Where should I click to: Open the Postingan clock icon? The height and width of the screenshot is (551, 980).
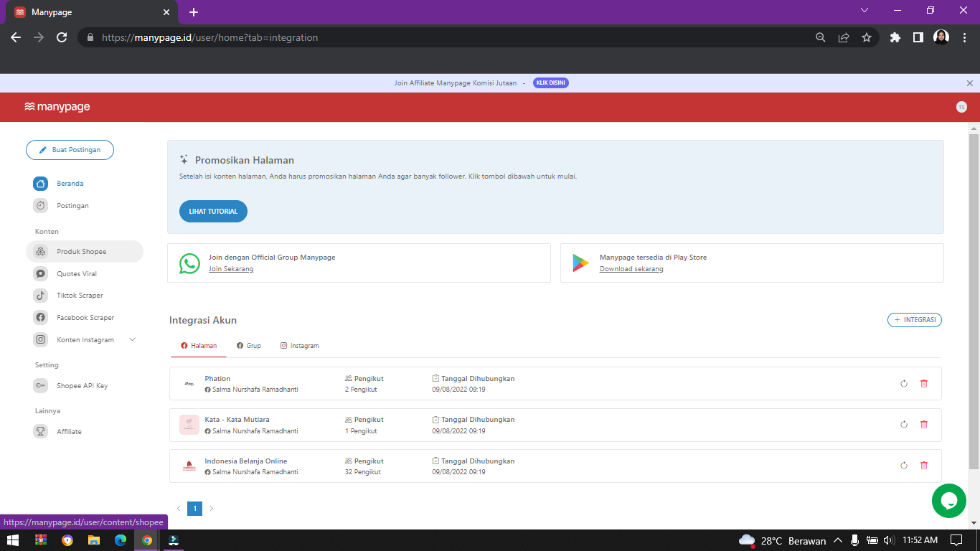(x=41, y=206)
